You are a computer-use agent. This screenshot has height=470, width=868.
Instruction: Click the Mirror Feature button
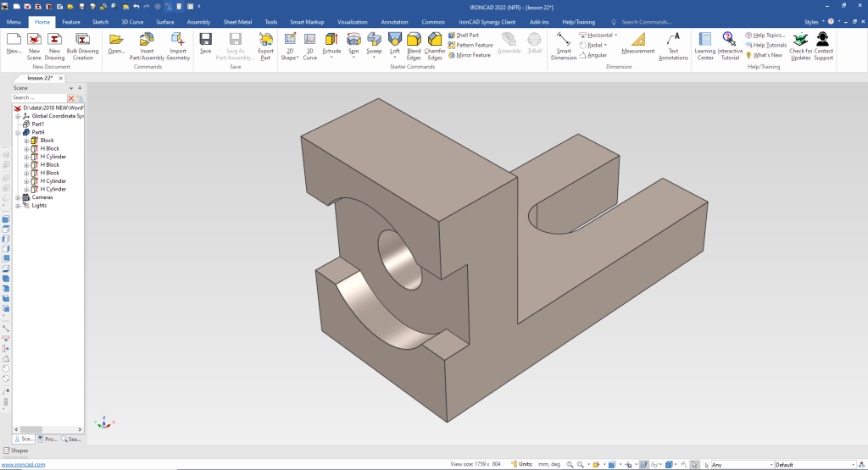470,55
